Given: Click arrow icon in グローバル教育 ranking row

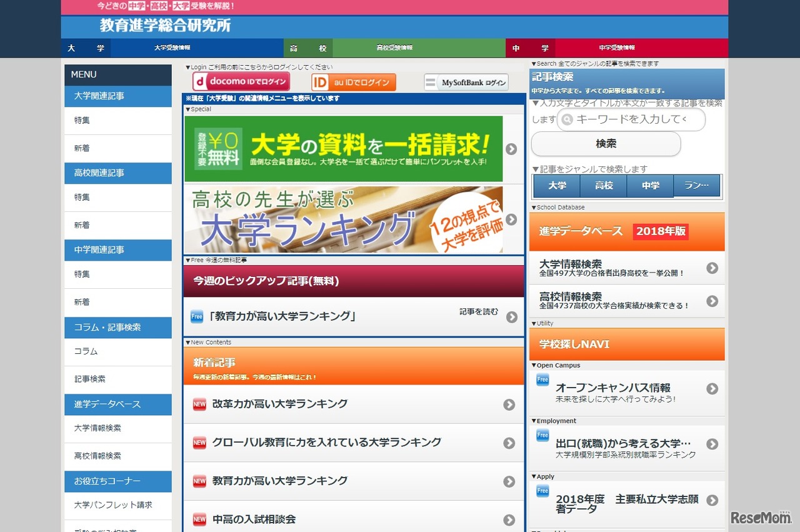Looking at the screenshot, I should [509, 443].
